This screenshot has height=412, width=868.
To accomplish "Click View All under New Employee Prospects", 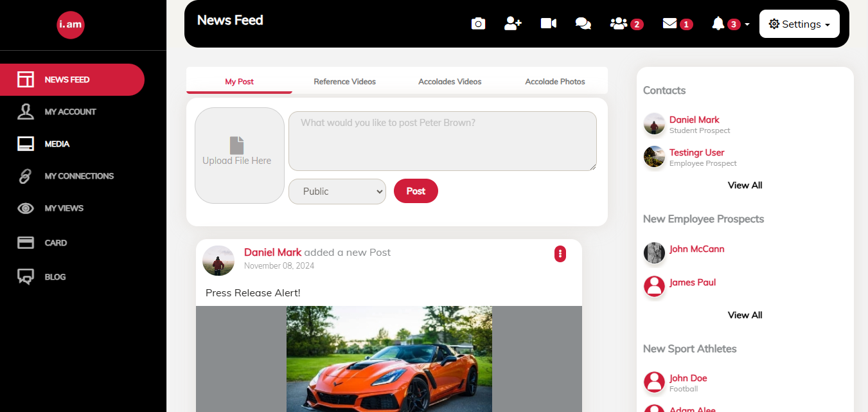I will (745, 315).
